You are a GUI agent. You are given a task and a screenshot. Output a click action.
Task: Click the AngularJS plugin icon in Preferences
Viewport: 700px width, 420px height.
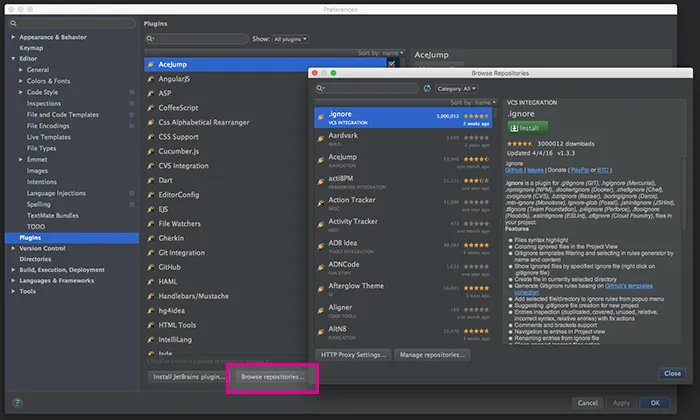[151, 79]
